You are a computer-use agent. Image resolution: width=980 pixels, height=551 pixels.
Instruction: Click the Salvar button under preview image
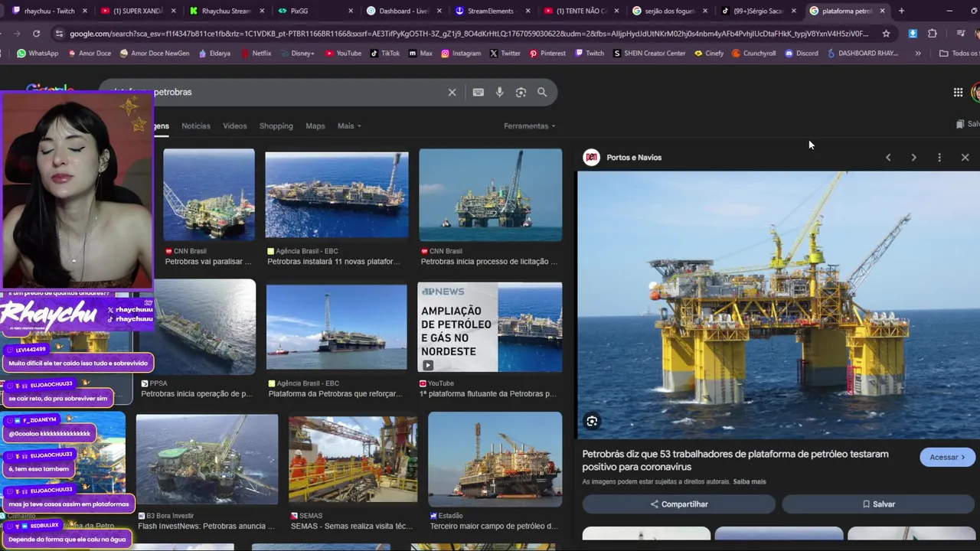(x=879, y=504)
